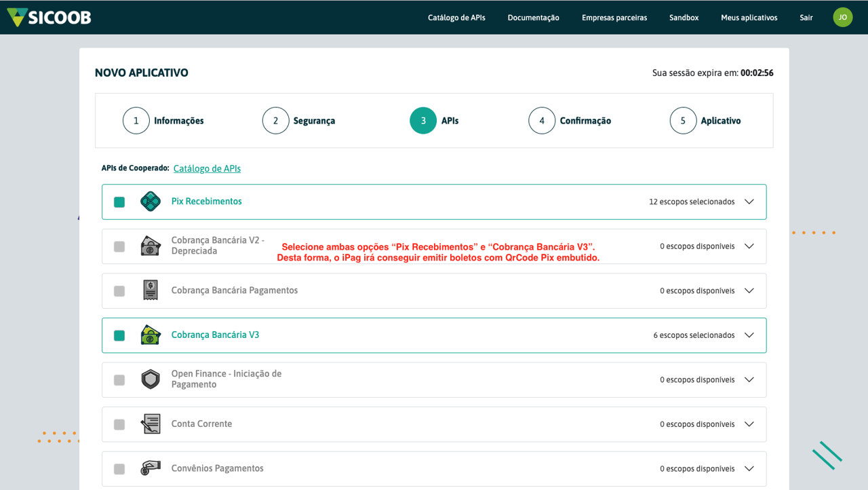Image resolution: width=868 pixels, height=490 pixels.
Task: Click the Cobrança Bancária V2 icon
Action: tap(151, 246)
